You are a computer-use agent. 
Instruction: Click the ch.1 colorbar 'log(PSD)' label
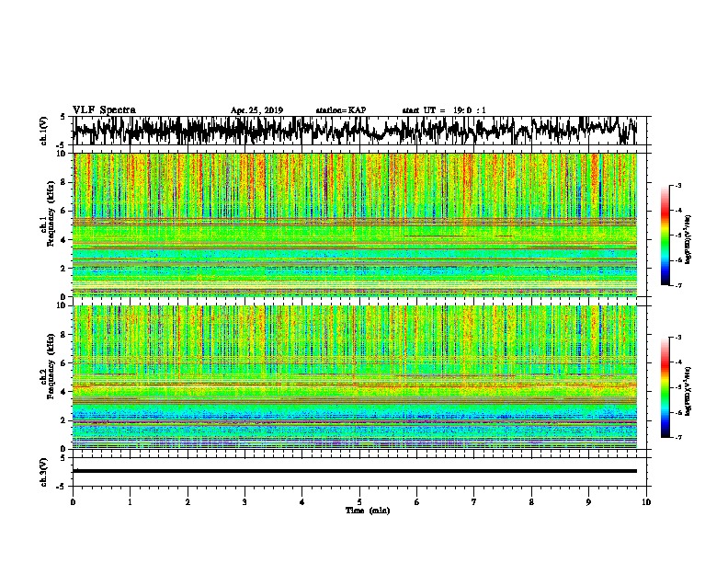pyautogui.click(x=688, y=240)
